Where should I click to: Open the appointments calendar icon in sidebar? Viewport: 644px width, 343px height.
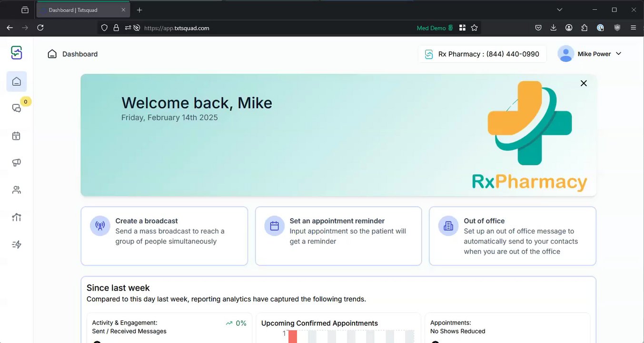click(x=17, y=136)
